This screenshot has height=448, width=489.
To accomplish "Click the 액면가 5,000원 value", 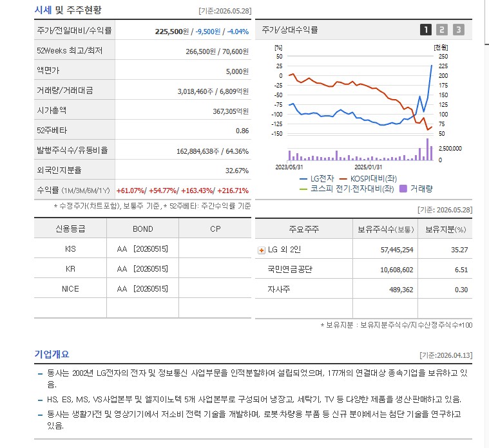I will [x=237, y=71].
